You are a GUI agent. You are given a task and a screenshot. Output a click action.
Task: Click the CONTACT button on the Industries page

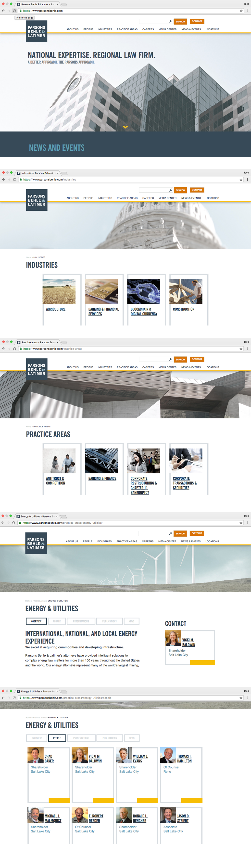[x=197, y=190]
